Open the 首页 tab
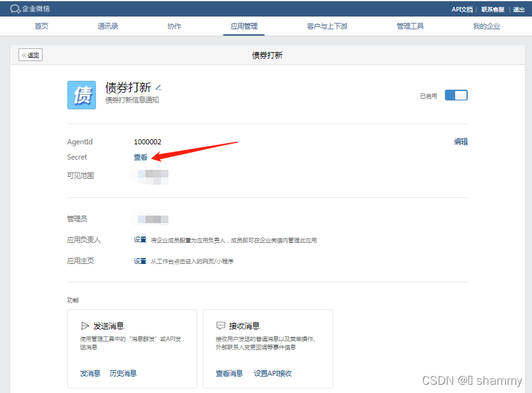The image size is (532, 393). point(41,26)
